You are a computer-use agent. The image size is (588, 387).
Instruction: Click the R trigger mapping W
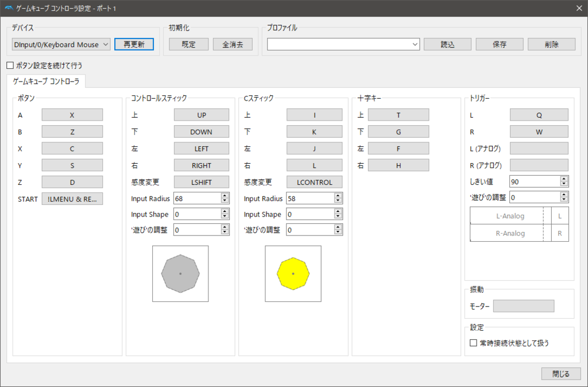pos(539,131)
